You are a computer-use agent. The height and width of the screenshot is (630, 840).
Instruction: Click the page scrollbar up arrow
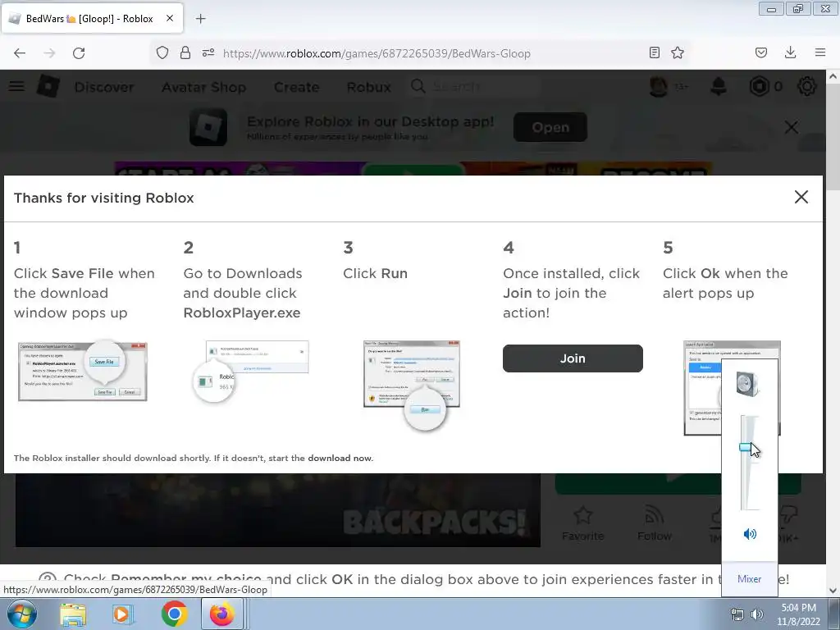click(833, 76)
